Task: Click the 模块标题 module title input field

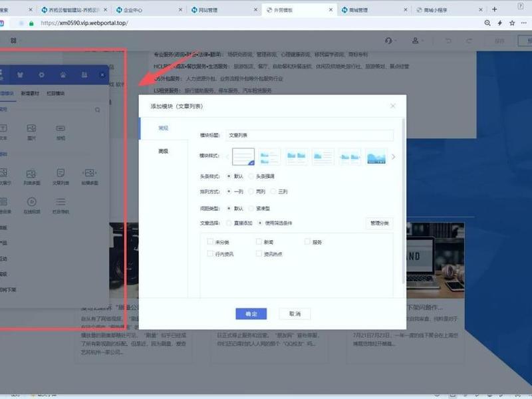Action: [x=309, y=136]
